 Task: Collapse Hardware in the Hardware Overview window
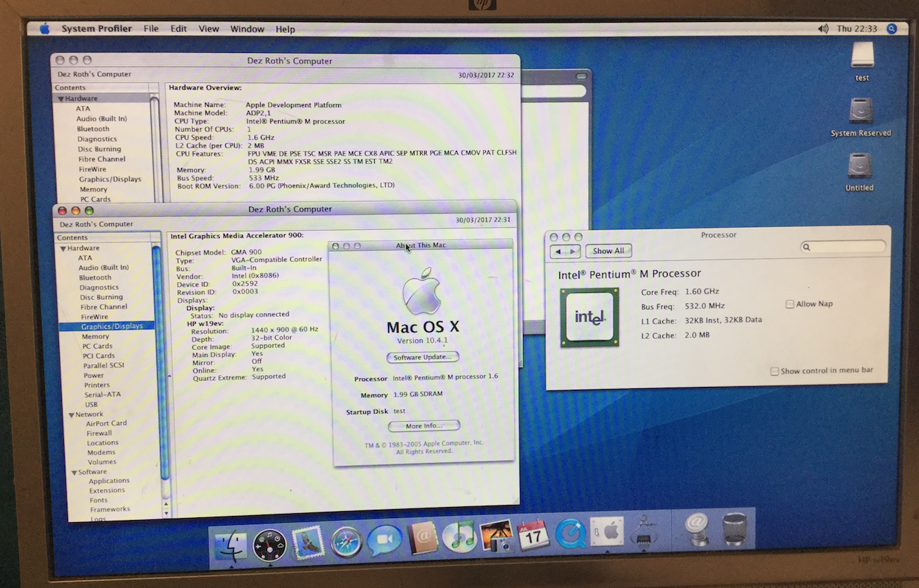tap(60, 99)
